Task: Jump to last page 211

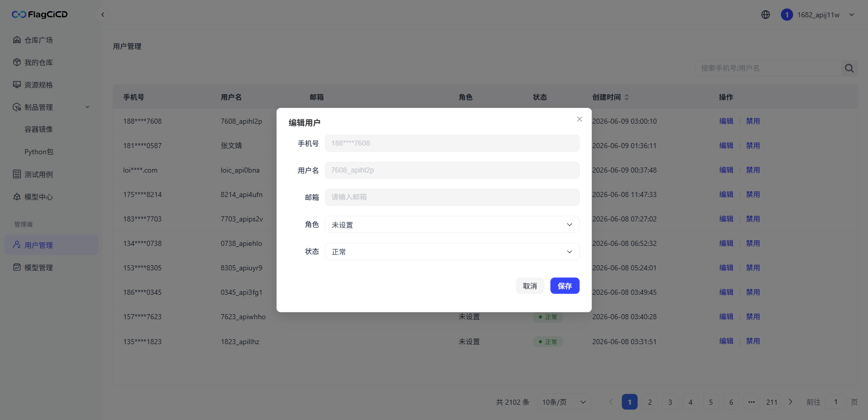Action: point(772,402)
